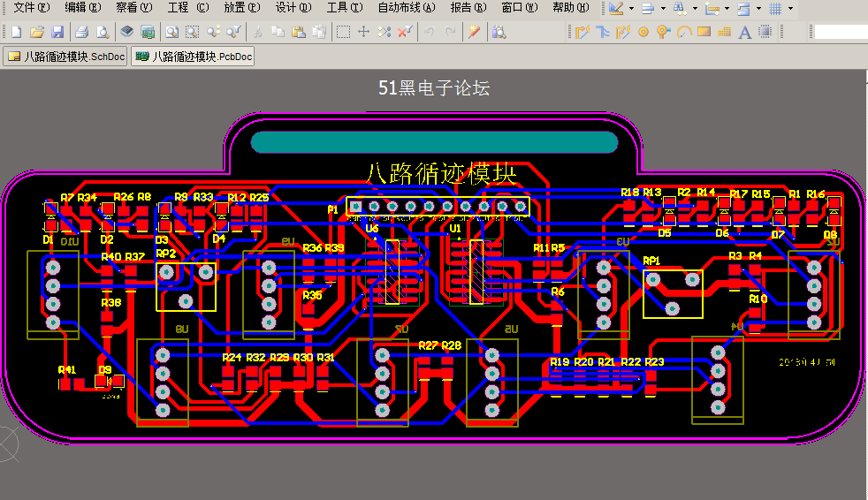Switch to 八路循迹模块.SchDoc tab
Viewport: 868px width, 500px height.
click(x=65, y=57)
